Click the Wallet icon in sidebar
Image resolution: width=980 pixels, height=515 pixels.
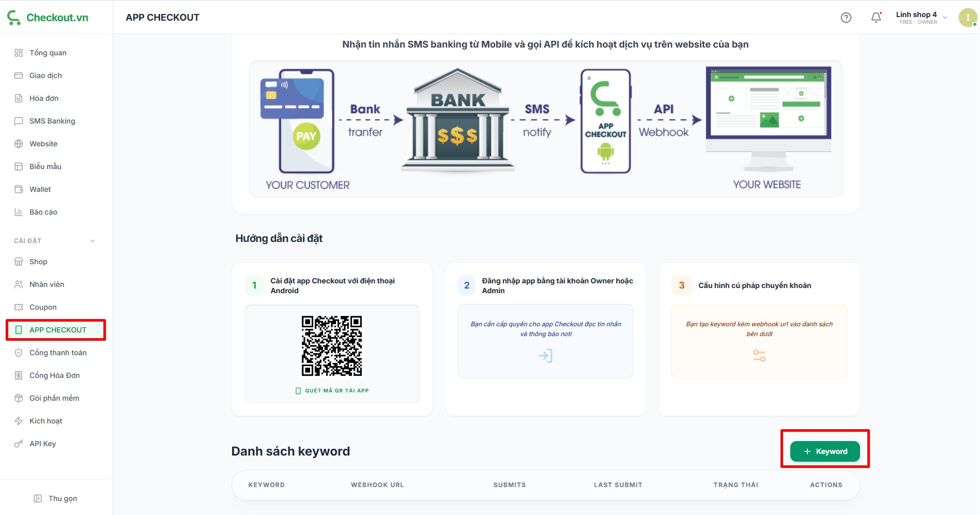pos(19,189)
